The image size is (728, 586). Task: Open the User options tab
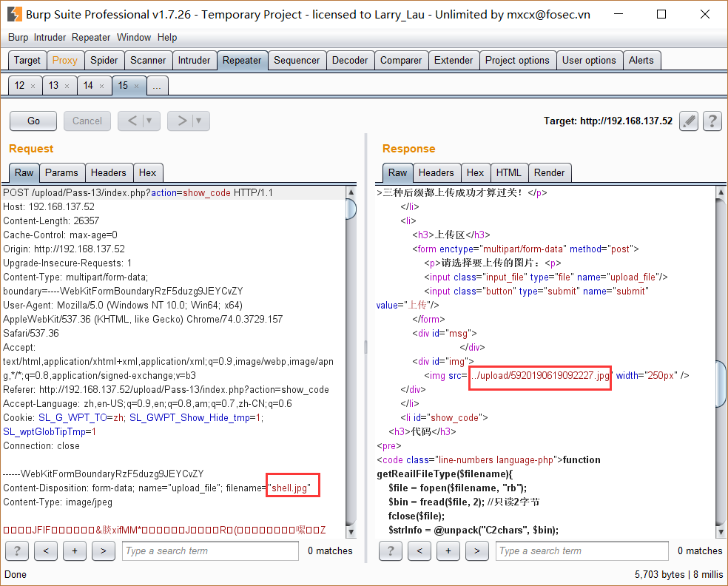[x=589, y=61]
